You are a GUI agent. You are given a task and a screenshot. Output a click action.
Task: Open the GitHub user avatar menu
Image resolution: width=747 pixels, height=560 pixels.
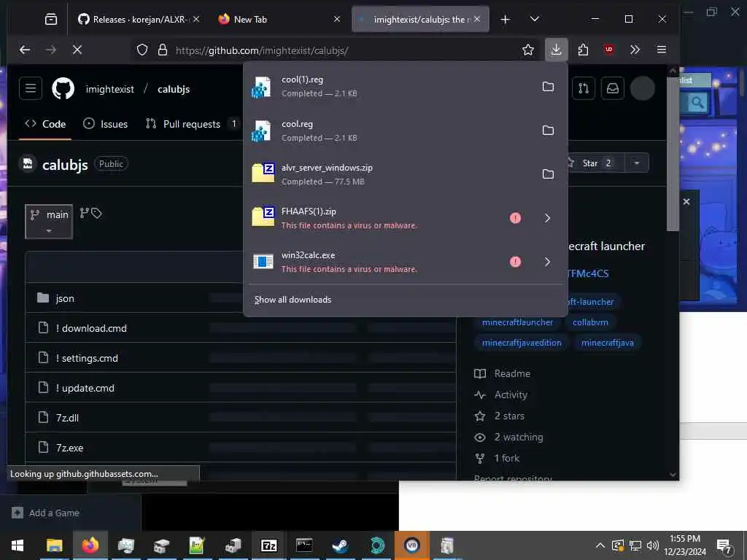[642, 88]
